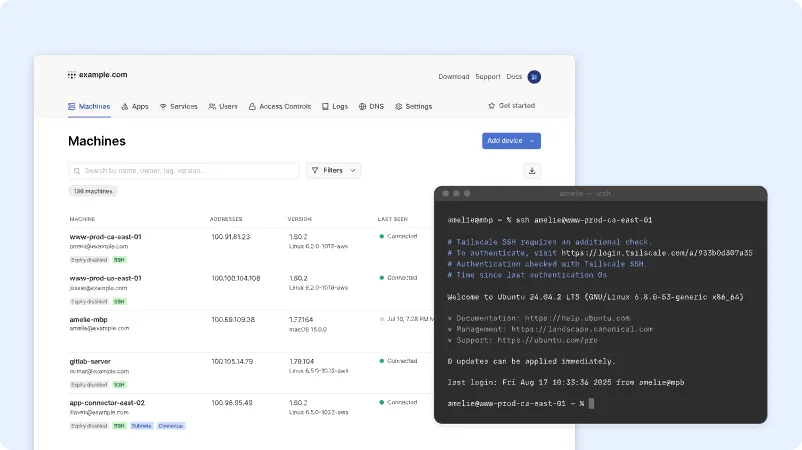Image resolution: width=802 pixels, height=450 pixels.
Task: Go to the Services tab
Action: click(x=178, y=106)
